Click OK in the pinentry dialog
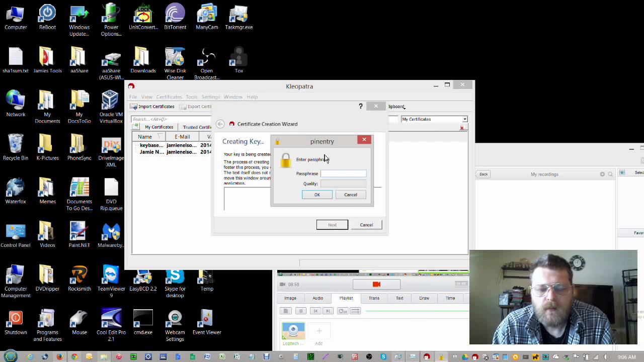Viewport: 644px width, 362px height. pyautogui.click(x=317, y=195)
